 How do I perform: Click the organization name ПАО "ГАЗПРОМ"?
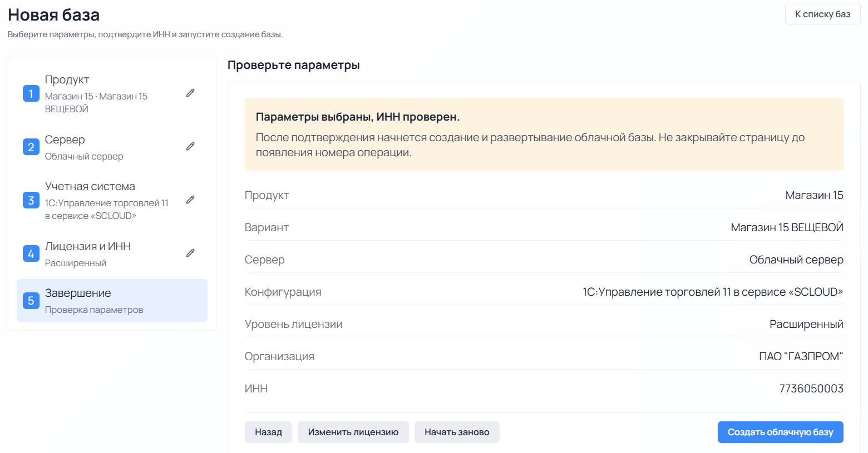click(801, 356)
